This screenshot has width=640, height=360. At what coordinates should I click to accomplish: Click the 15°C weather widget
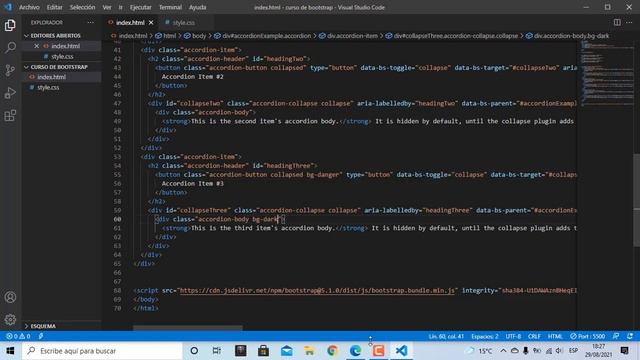point(480,351)
